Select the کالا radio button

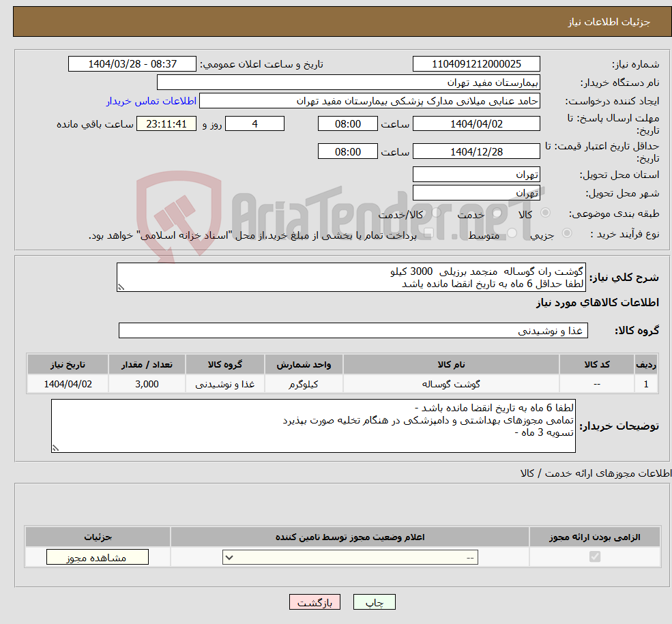coord(546,212)
